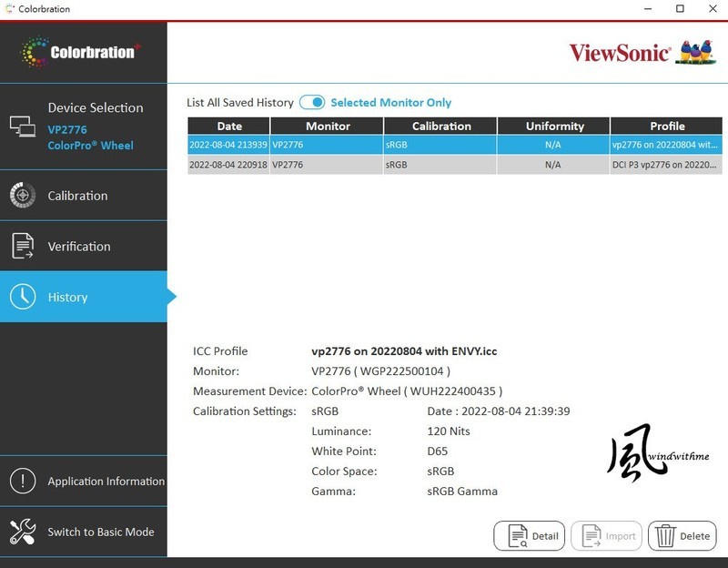Click the wrench icon for Switch to Basic Mode
728x568 pixels.
23,532
